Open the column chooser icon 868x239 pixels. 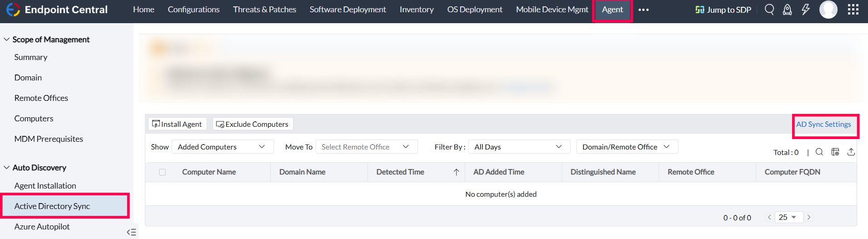[835, 152]
